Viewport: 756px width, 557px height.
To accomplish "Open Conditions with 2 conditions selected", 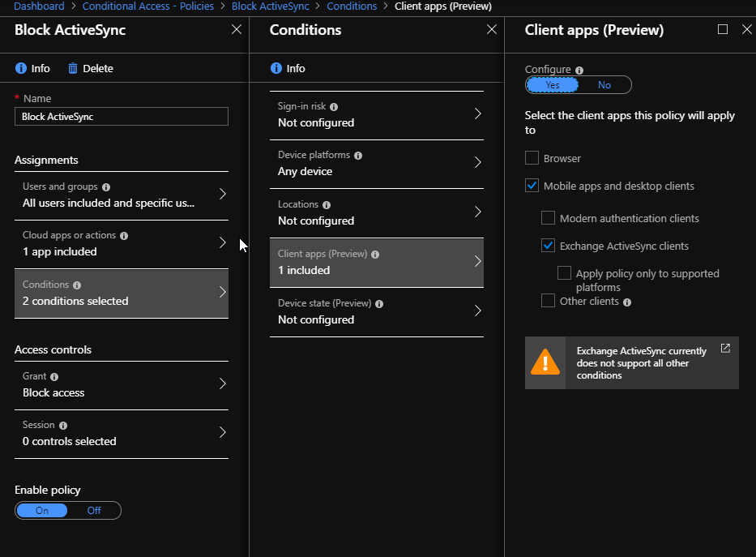I will (x=122, y=293).
